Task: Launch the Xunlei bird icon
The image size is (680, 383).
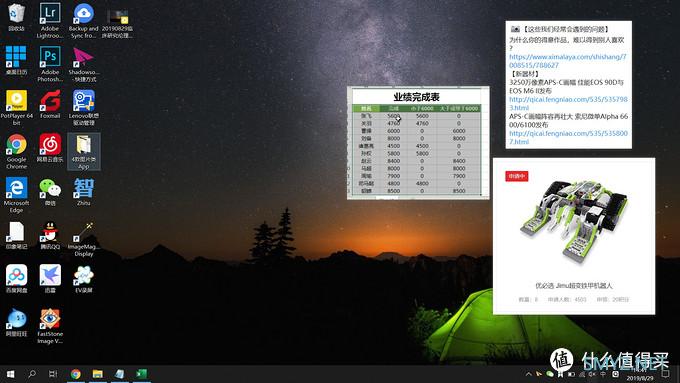Action: [50, 278]
